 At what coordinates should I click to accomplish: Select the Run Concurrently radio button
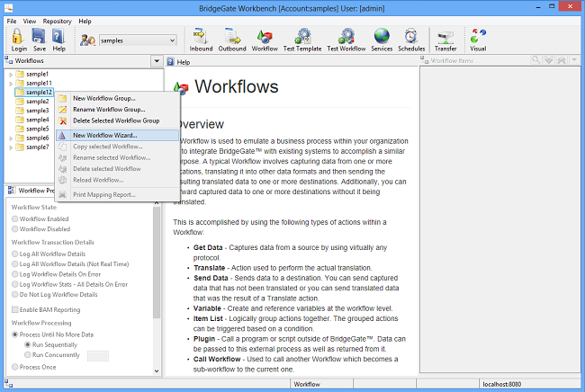28,355
